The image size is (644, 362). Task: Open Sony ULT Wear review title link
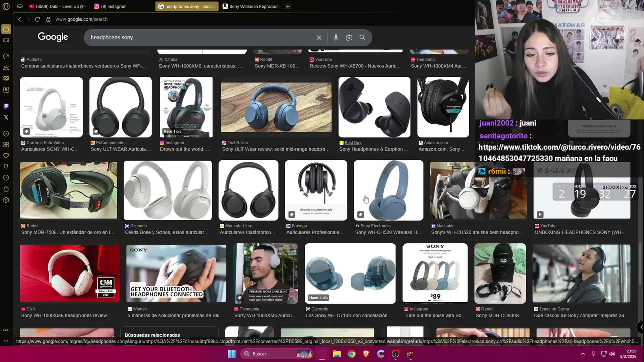pos(276,149)
